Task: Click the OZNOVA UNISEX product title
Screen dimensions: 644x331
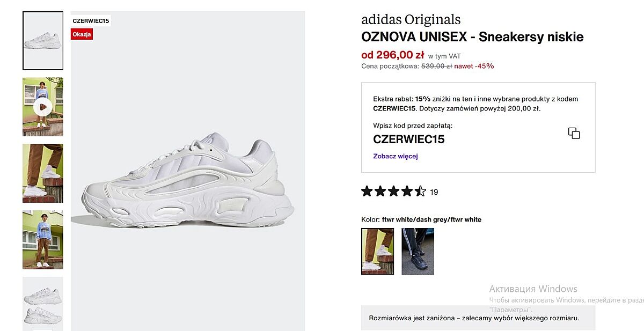Action: (x=472, y=37)
